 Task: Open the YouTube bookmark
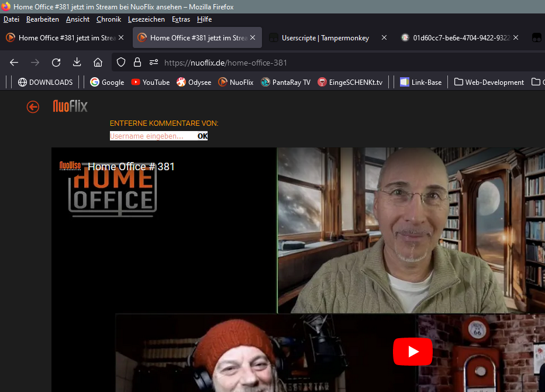coord(150,82)
